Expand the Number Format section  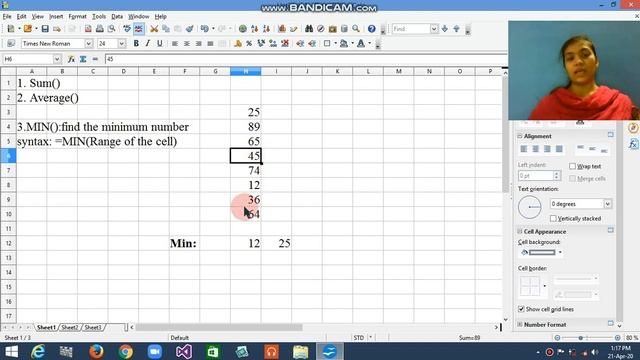coord(520,324)
